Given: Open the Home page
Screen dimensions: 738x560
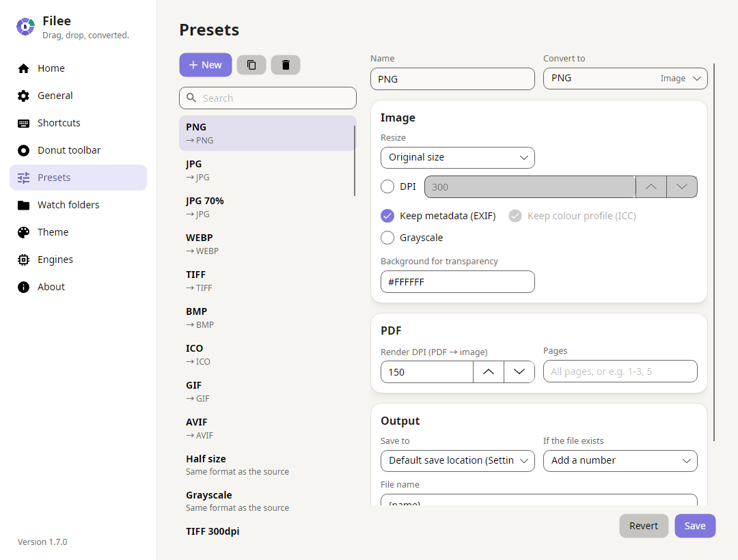Looking at the screenshot, I should (x=78, y=69).
